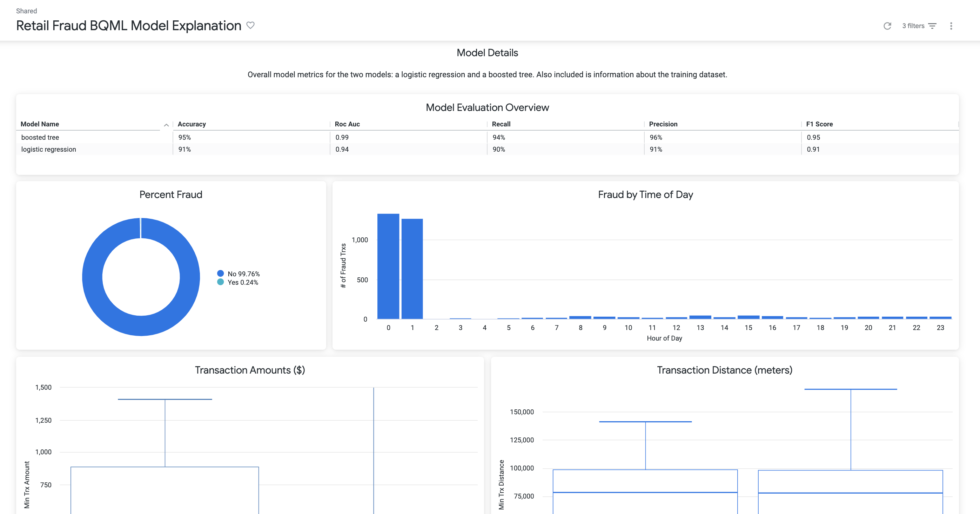Sort by Precision column header
The width and height of the screenshot is (980, 514).
pyautogui.click(x=663, y=124)
